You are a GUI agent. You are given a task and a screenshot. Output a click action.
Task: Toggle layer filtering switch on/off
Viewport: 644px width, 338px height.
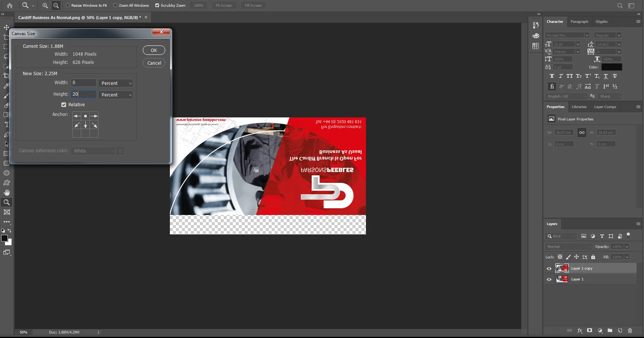629,236
